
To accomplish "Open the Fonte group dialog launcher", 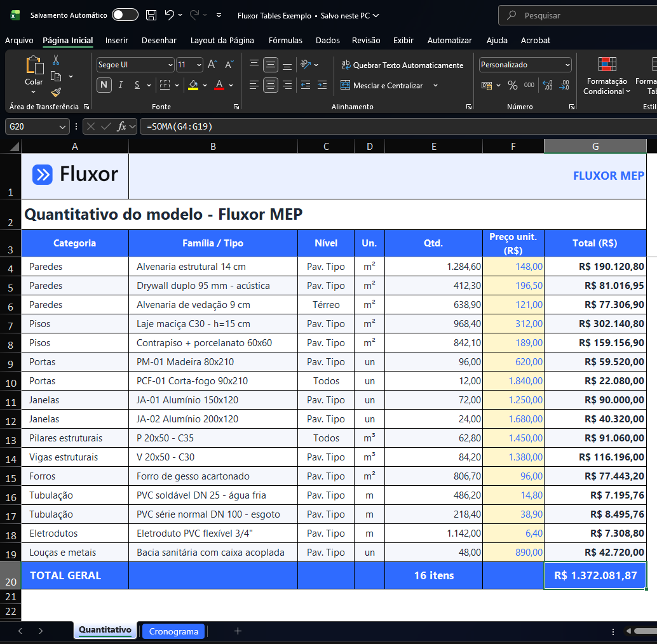I will pos(236,107).
